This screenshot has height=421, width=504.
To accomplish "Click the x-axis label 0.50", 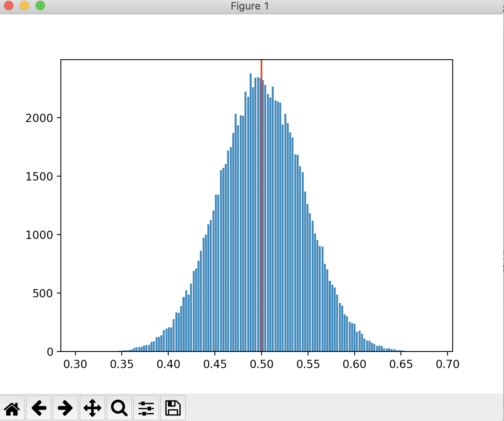I will 261,364.
